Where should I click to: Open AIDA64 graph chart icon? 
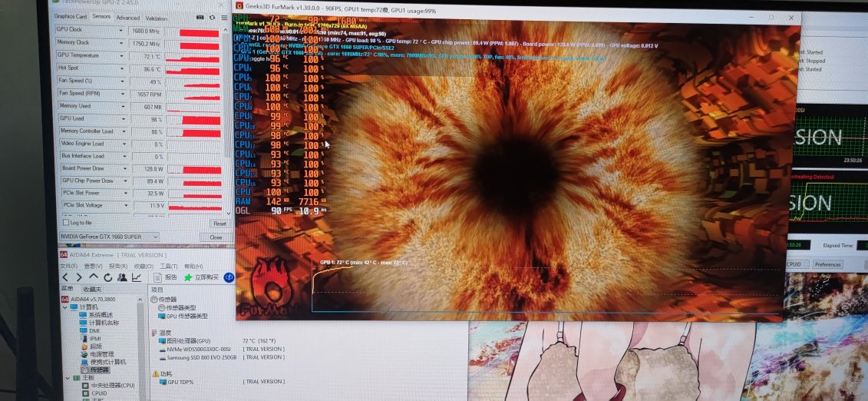click(136, 277)
